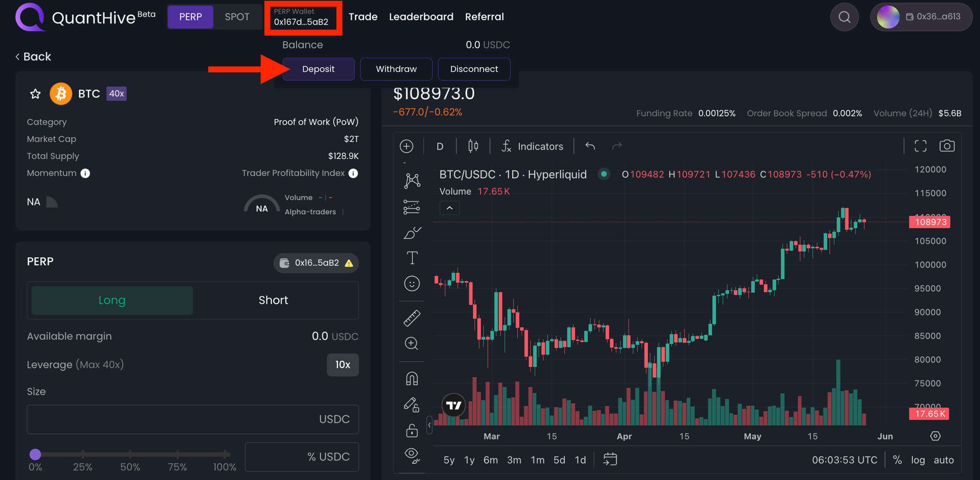The width and height of the screenshot is (980, 480).
Task: Toggle hide all drawings eye icon
Action: tap(412, 455)
